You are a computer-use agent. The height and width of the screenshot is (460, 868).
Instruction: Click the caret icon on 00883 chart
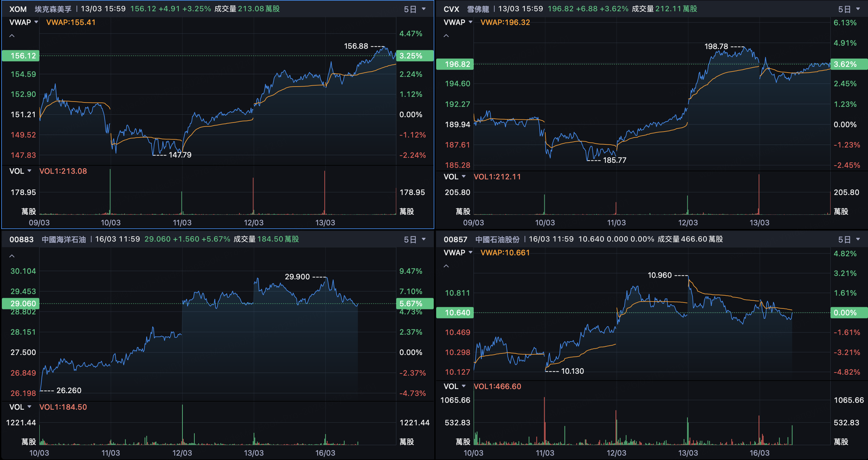tap(12, 256)
